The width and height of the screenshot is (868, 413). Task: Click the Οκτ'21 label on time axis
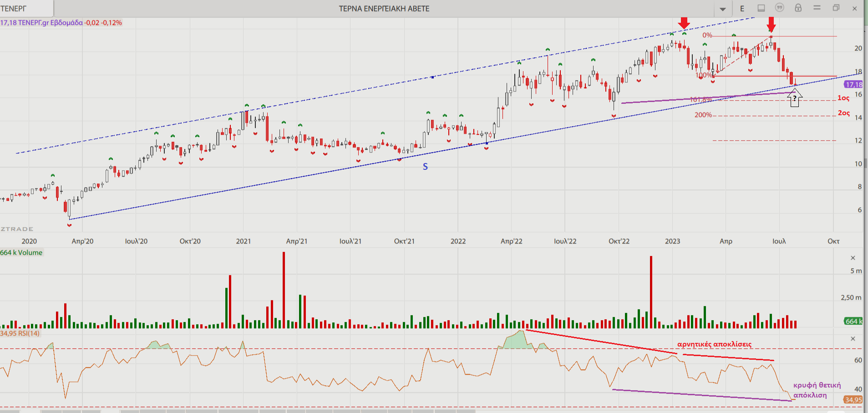point(404,241)
